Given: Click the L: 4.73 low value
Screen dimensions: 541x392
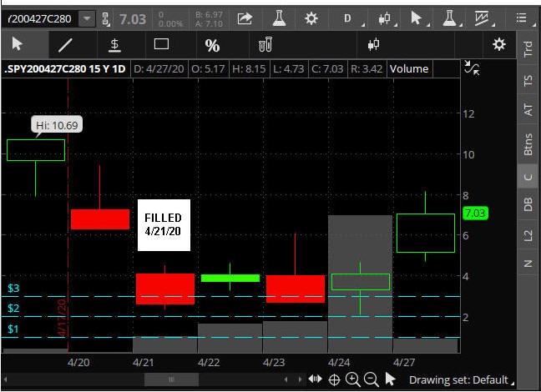Looking at the screenshot, I should click(x=288, y=68).
